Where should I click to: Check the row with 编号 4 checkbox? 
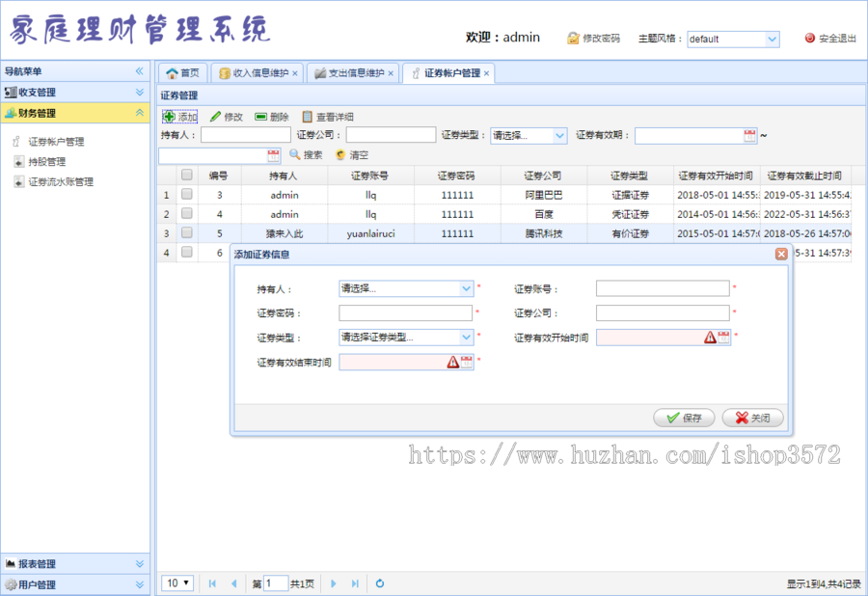point(186,213)
